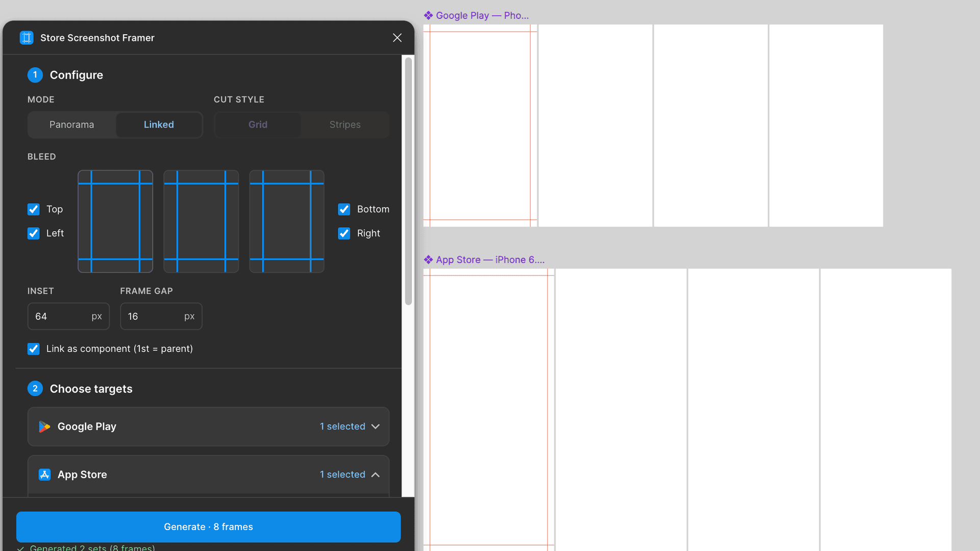Click the App Store icon
This screenshot has width=980, height=551.
click(x=44, y=474)
